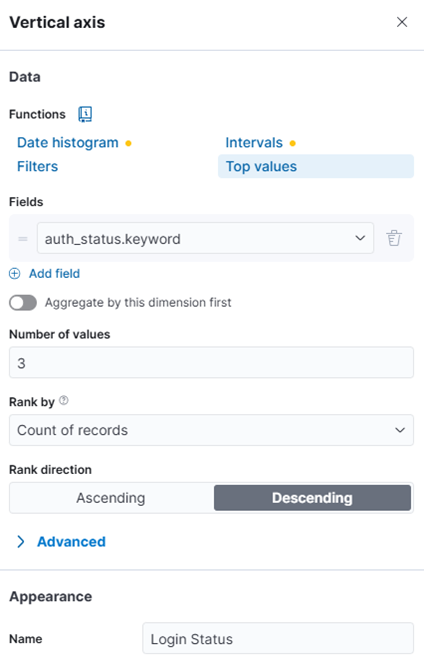Open the auth_status.keyword field dropdown
This screenshot has width=424, height=671.
tap(205, 238)
